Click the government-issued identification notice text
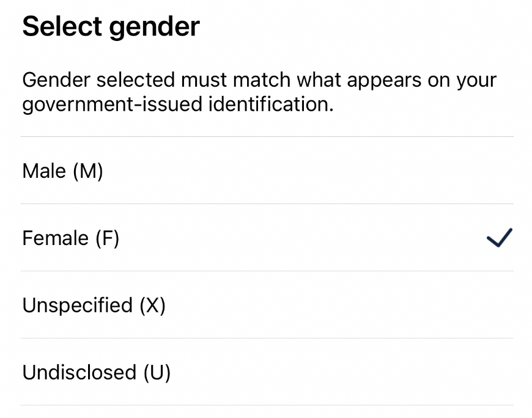 pyautogui.click(x=259, y=92)
